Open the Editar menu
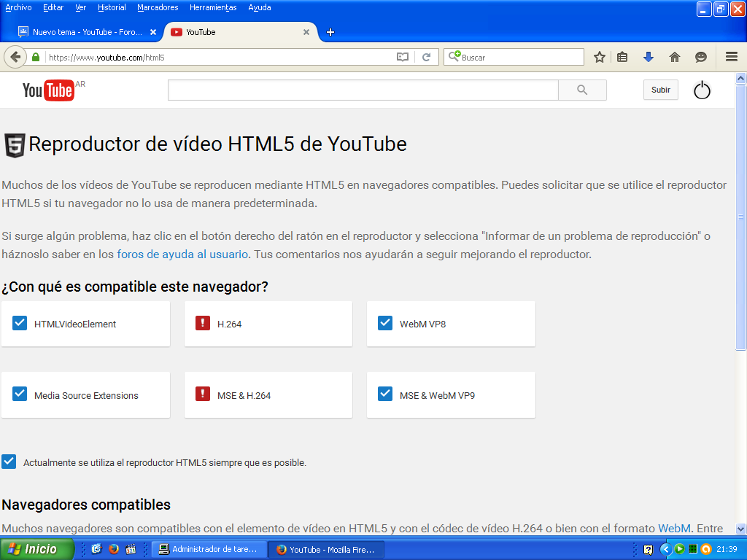 [53, 7]
